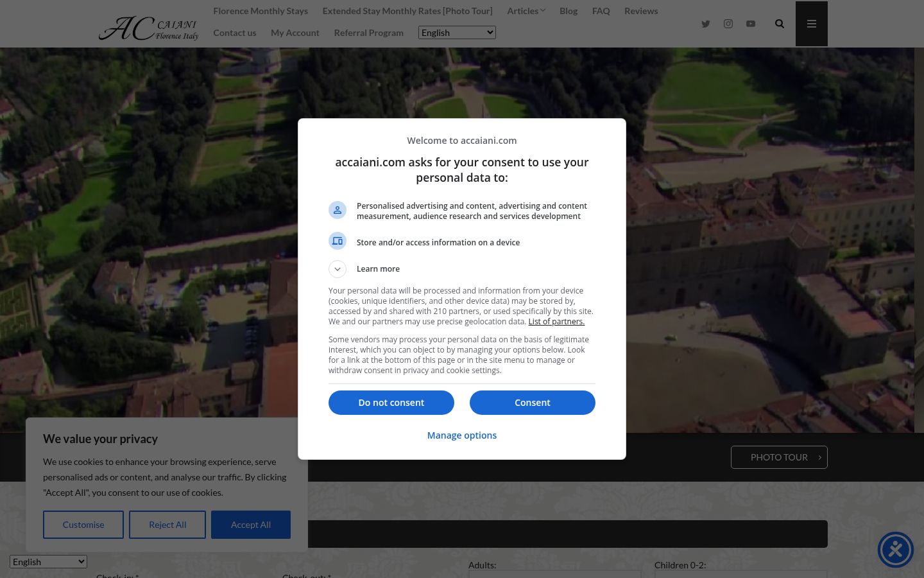
Task: Open the List of partners link
Action: pos(556,322)
